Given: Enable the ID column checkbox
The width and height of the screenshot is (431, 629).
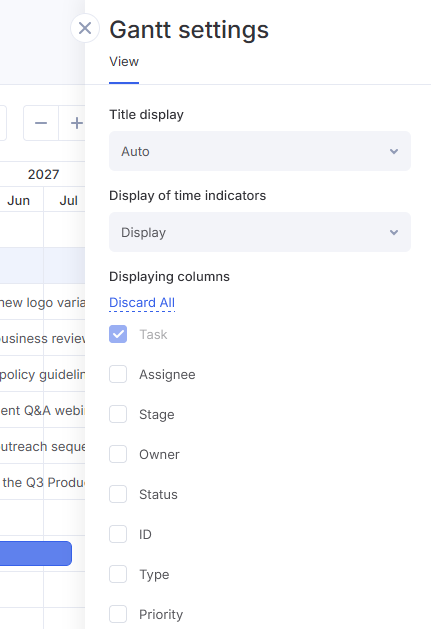Looking at the screenshot, I should (118, 534).
